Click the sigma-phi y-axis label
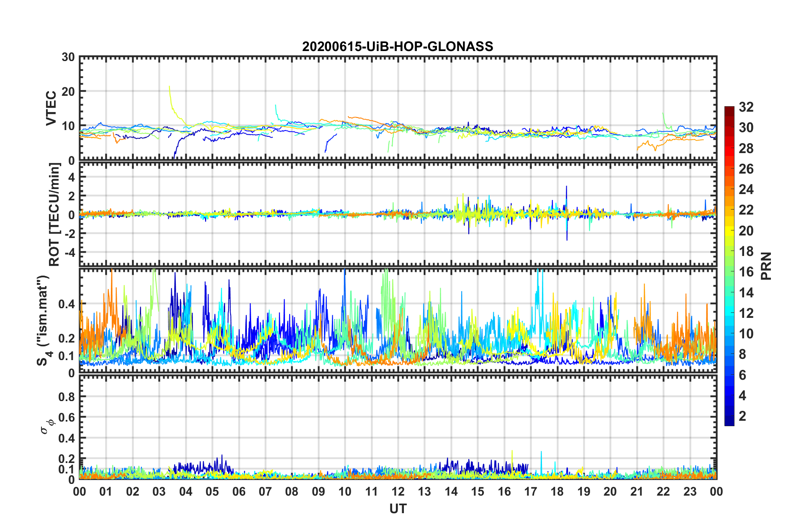Screen dimensions: 796x532 pyautogui.click(x=47, y=427)
